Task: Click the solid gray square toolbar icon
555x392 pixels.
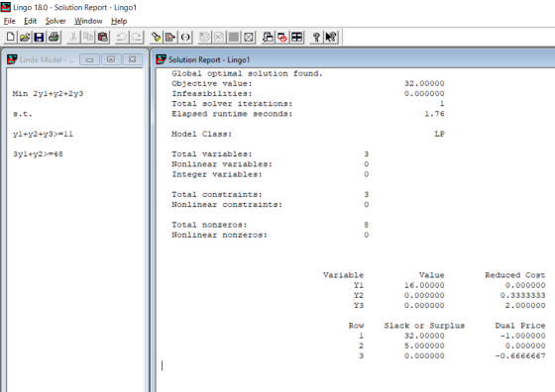Action: tap(234, 37)
